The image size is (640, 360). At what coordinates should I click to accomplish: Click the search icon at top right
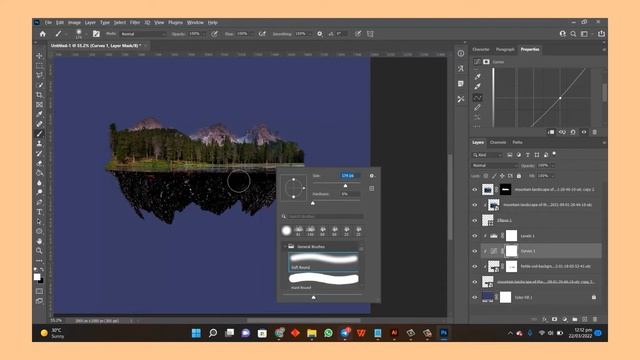(573, 34)
